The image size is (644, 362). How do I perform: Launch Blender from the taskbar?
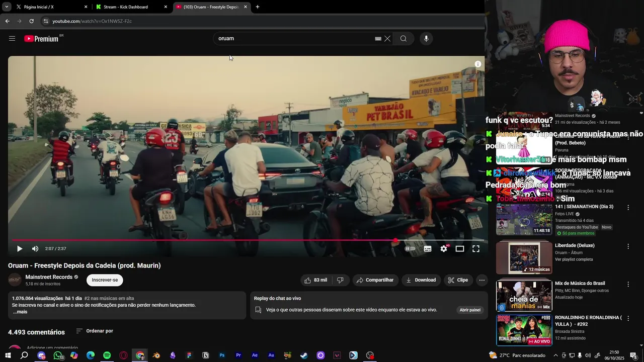[156, 355]
